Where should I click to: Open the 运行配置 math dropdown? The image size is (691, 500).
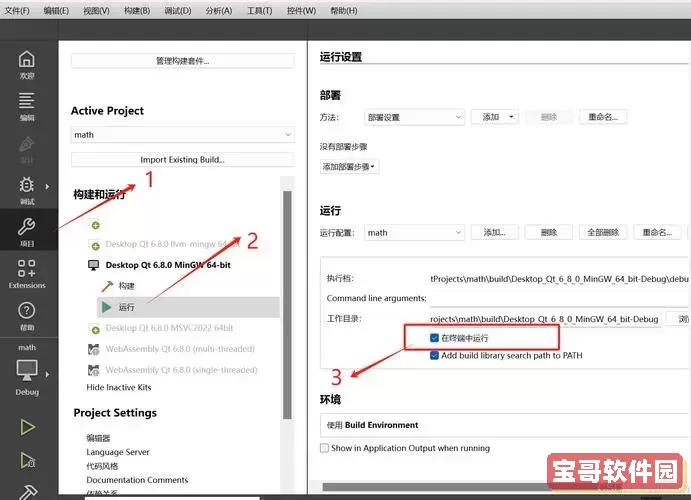tap(414, 233)
